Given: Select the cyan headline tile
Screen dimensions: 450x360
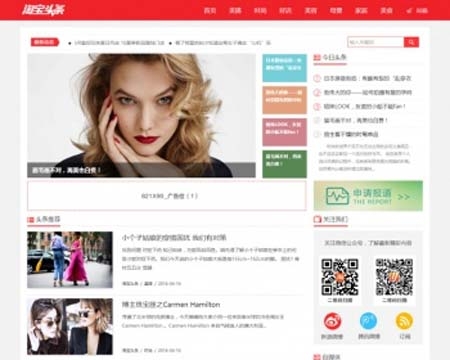Looking at the screenshot, I should 284,68.
